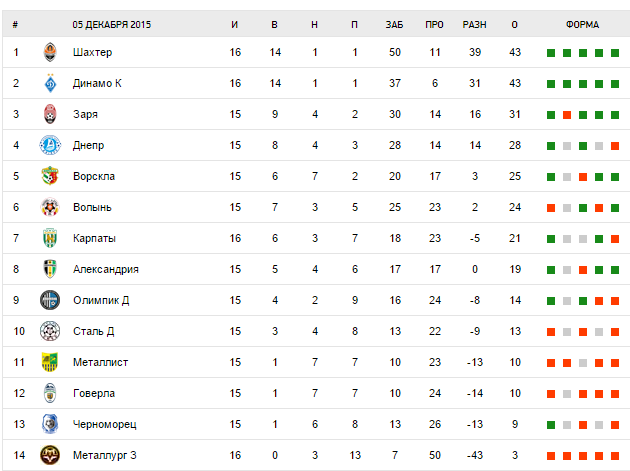This screenshot has height=471, width=630.
Task: Click the Карпаты green striped crest
Action: click(x=50, y=238)
